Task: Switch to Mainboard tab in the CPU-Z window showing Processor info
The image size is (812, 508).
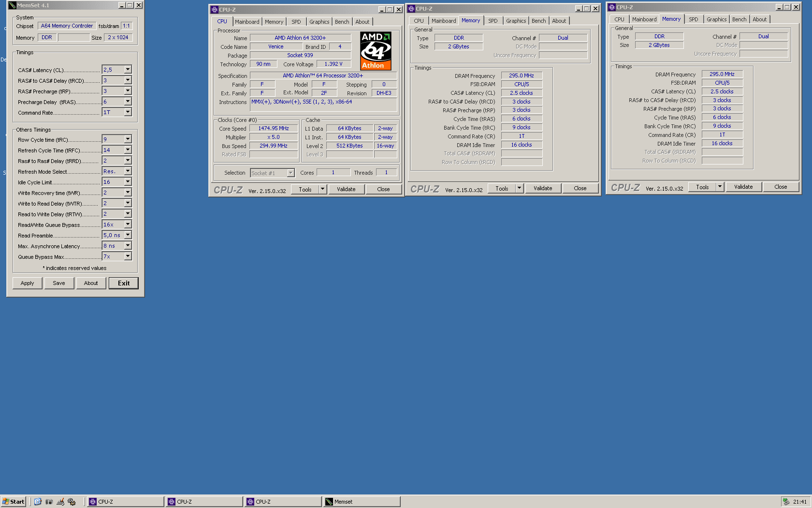Action: (x=247, y=22)
